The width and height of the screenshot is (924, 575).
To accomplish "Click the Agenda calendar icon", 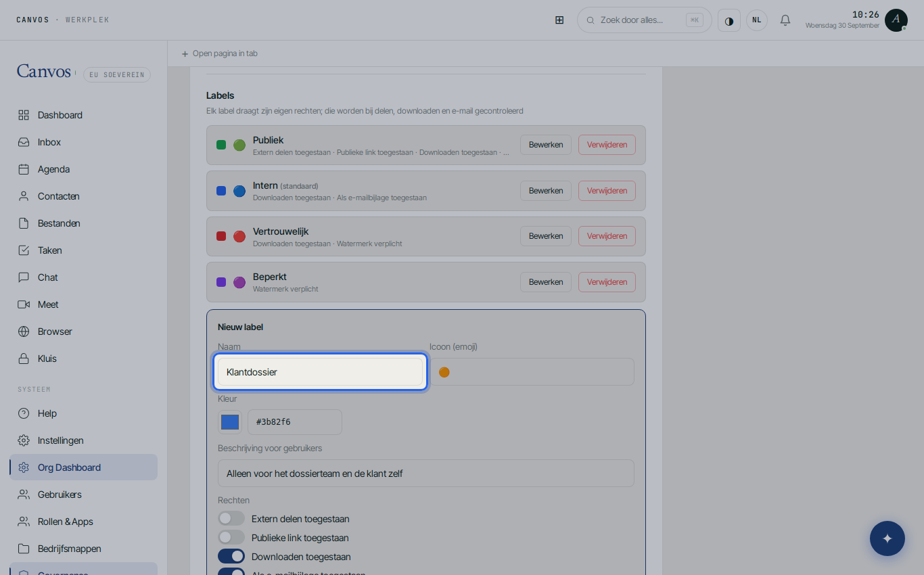I will [x=24, y=169].
